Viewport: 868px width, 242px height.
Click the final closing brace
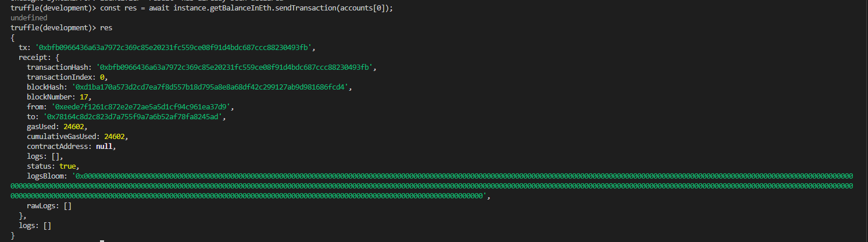point(13,236)
